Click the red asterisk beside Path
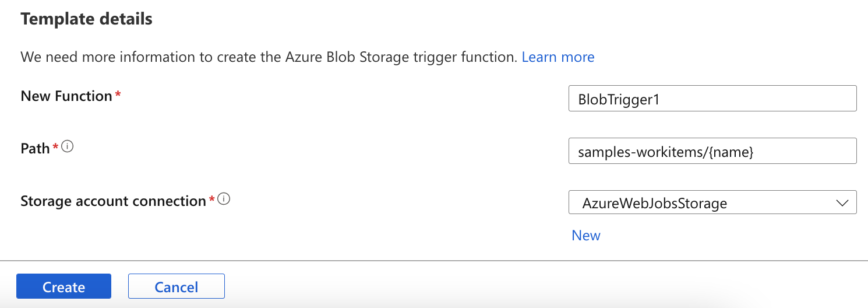Image resolution: width=868 pixels, height=308 pixels. [56, 148]
